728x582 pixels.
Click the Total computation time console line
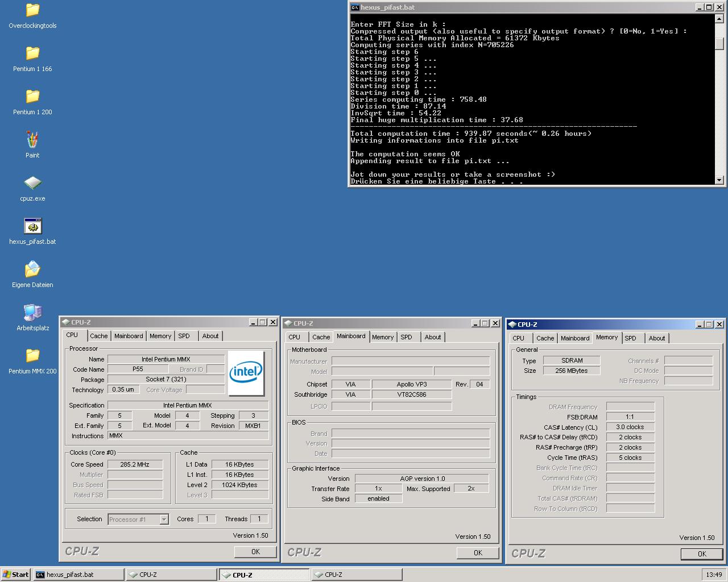471,134
